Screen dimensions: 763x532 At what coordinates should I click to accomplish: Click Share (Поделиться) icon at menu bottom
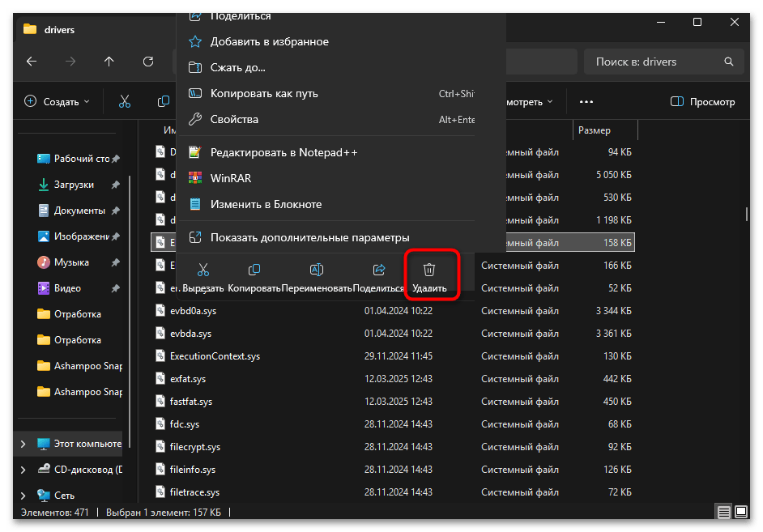click(378, 270)
